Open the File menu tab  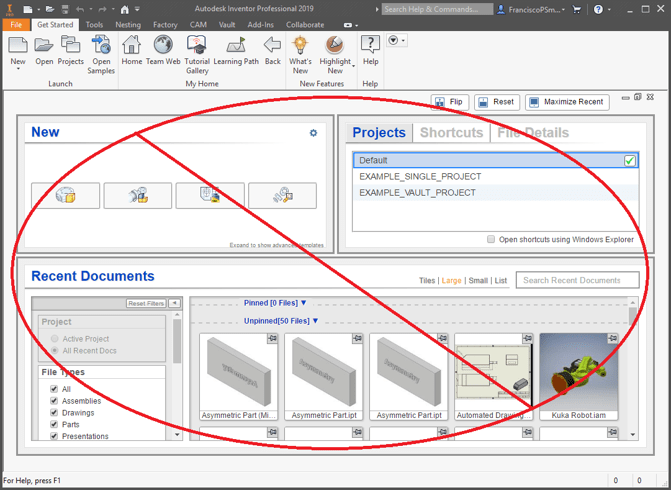tap(16, 25)
